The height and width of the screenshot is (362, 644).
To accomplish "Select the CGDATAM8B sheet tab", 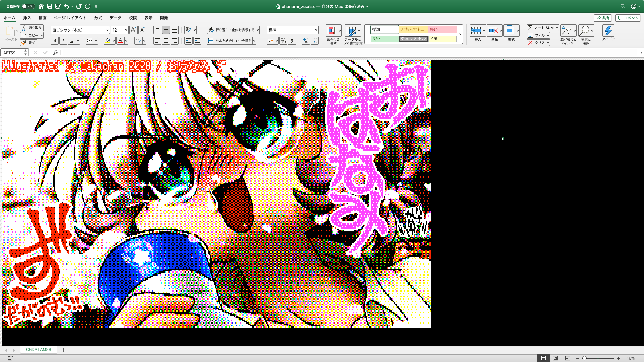I will 39,350.
